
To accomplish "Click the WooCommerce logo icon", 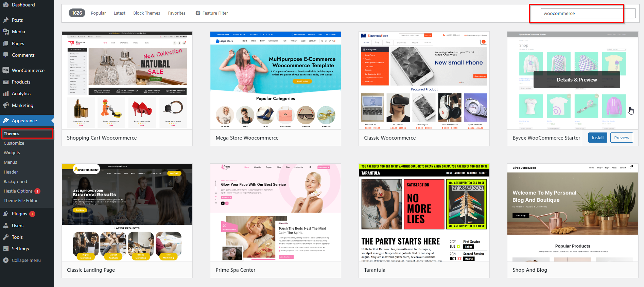I will pyautogui.click(x=6, y=70).
